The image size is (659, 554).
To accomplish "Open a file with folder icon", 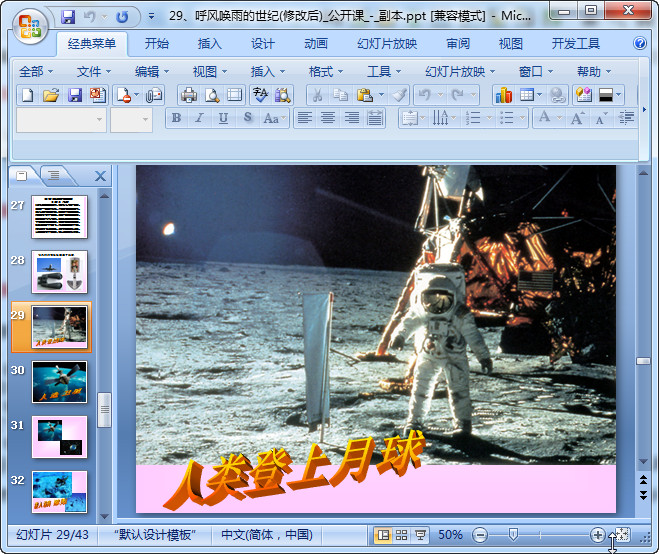I will tap(51, 95).
